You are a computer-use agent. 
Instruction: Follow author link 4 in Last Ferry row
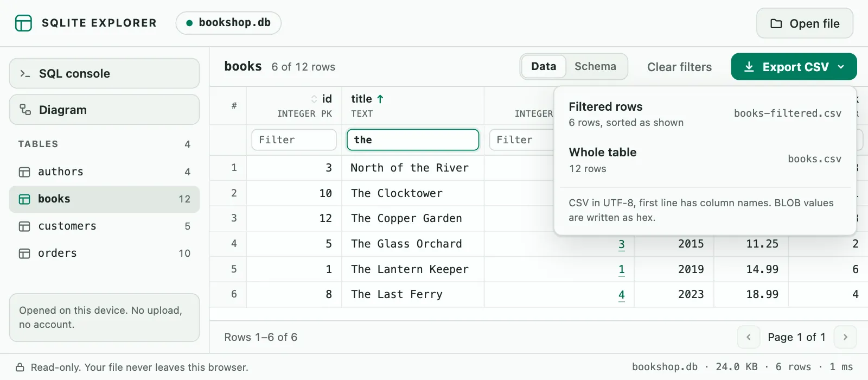click(622, 295)
